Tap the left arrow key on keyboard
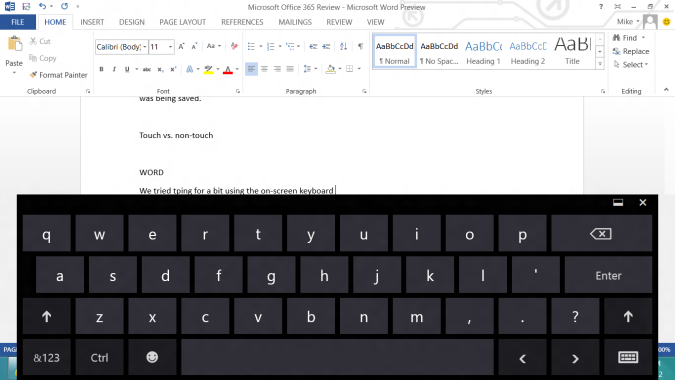The image size is (675, 380). (522, 358)
